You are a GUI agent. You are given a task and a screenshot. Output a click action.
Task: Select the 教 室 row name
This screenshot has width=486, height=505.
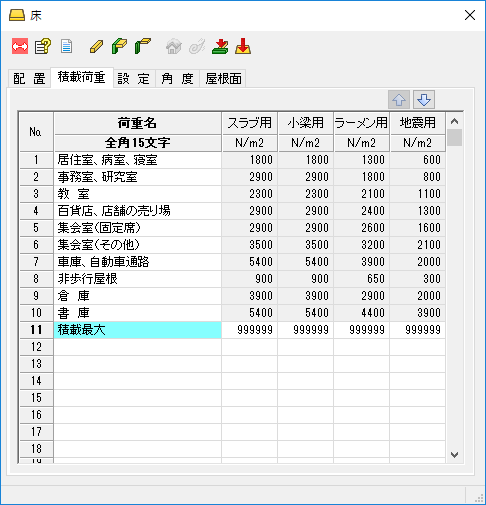[x=138, y=194]
